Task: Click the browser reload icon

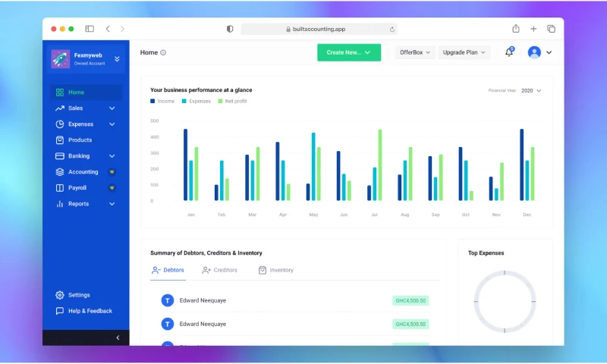Action: point(392,29)
